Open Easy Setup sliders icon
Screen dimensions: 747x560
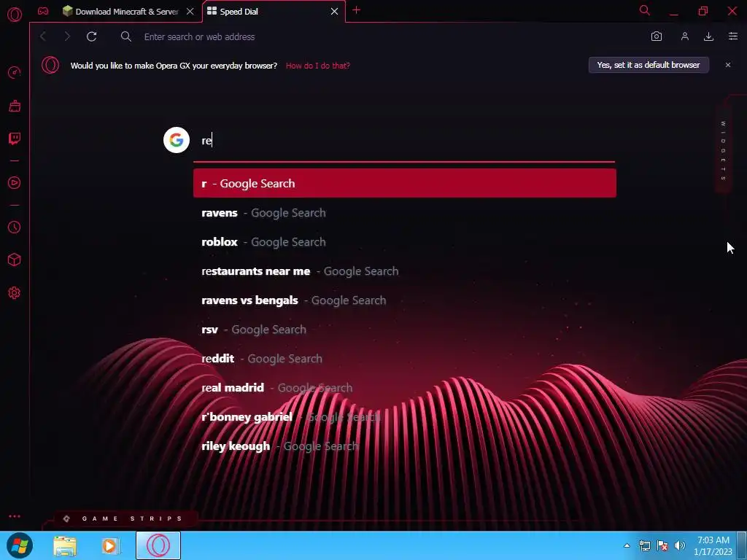(732, 36)
